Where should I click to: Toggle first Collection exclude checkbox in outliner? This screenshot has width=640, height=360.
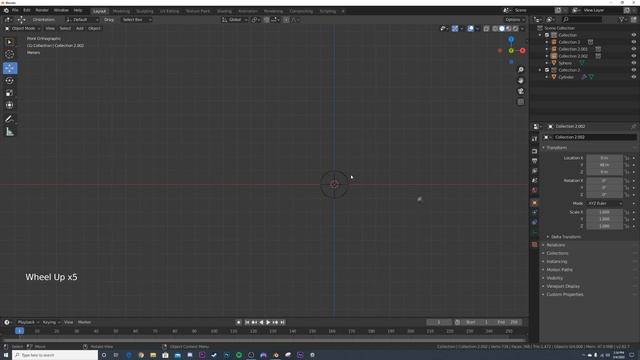pos(547,35)
